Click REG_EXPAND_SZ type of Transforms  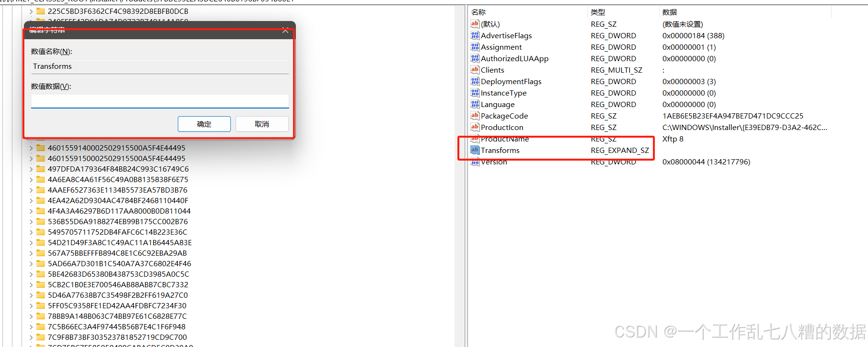click(x=620, y=150)
